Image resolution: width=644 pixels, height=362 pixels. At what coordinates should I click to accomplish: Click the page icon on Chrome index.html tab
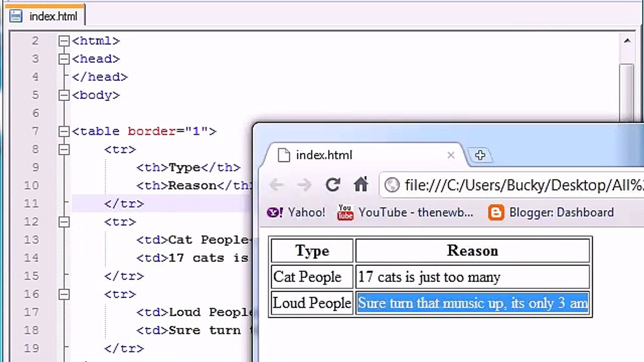pyautogui.click(x=284, y=155)
